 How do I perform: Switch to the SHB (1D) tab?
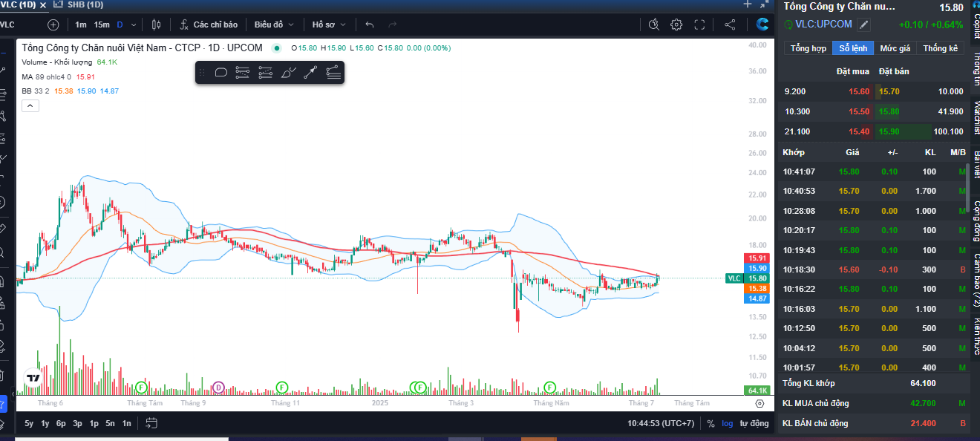click(x=77, y=4)
